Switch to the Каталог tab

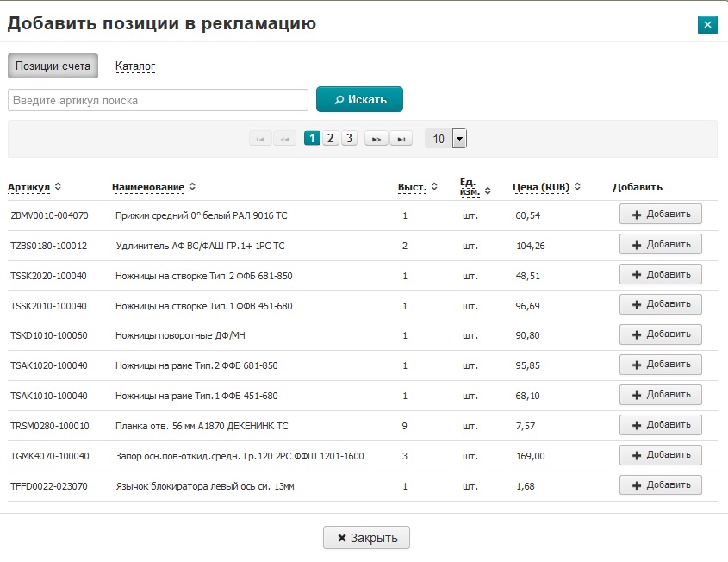pyautogui.click(x=135, y=66)
